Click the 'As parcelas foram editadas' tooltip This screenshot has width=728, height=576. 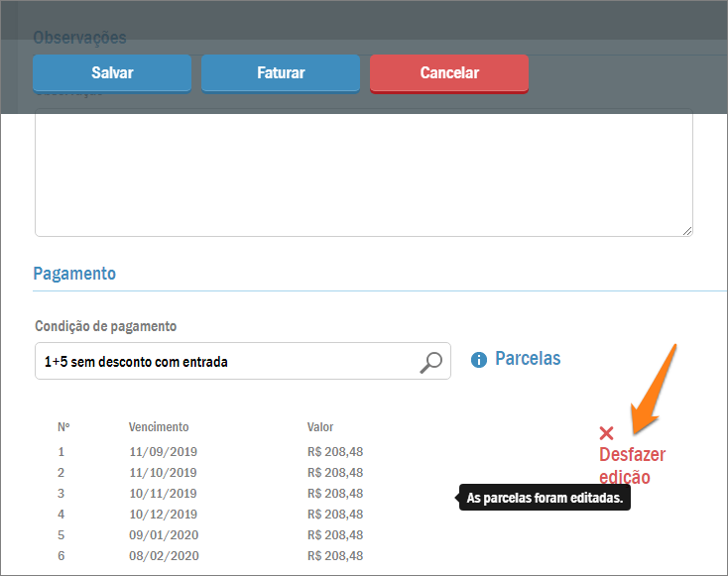click(x=545, y=499)
